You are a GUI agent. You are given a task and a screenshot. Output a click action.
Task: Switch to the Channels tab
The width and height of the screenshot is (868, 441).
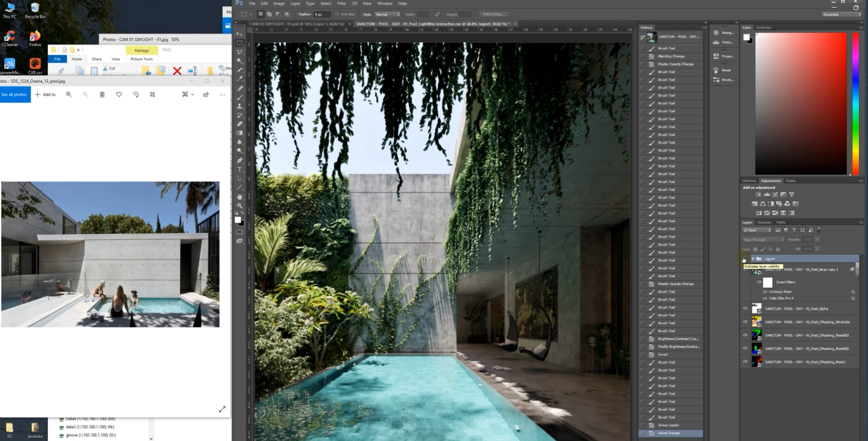point(764,222)
